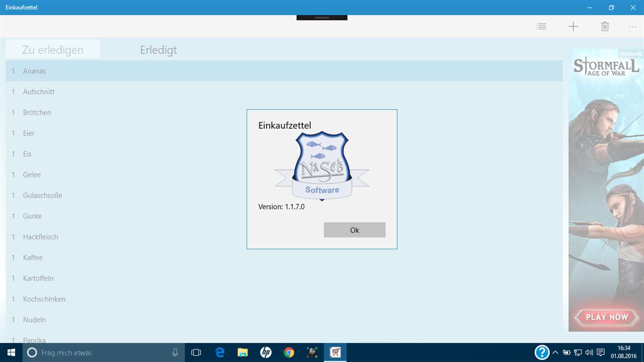Select the Kaffee list item
The height and width of the screenshot is (362, 644).
tap(284, 257)
